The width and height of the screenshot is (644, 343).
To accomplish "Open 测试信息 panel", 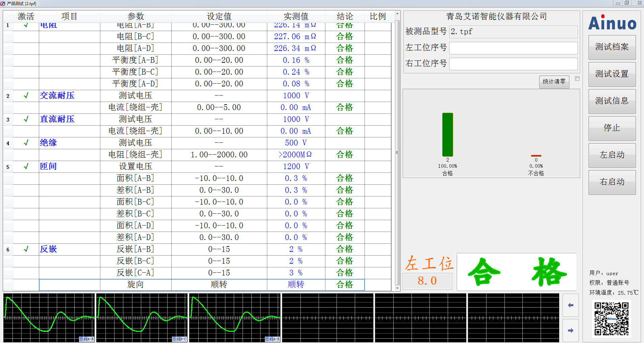I will click(x=612, y=101).
